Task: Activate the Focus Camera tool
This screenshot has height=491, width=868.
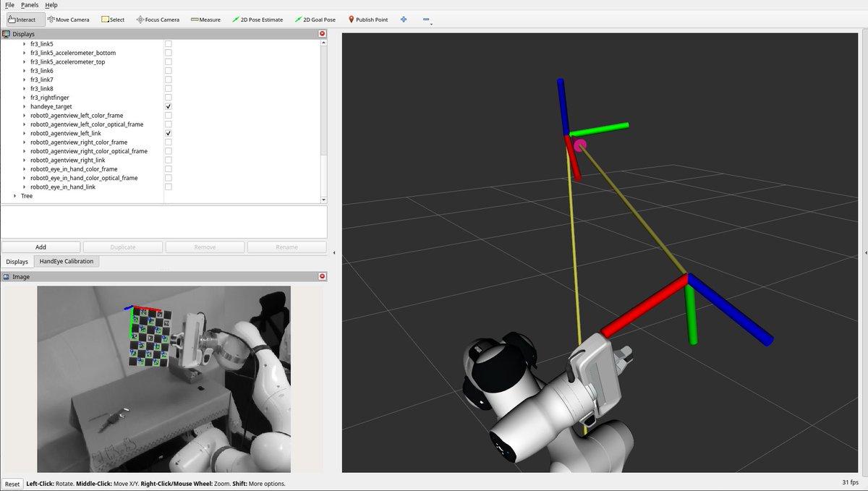Action: tap(158, 20)
